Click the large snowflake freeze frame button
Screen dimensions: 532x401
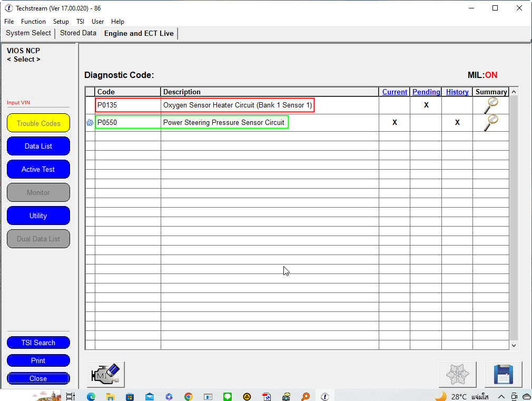pyautogui.click(x=457, y=375)
